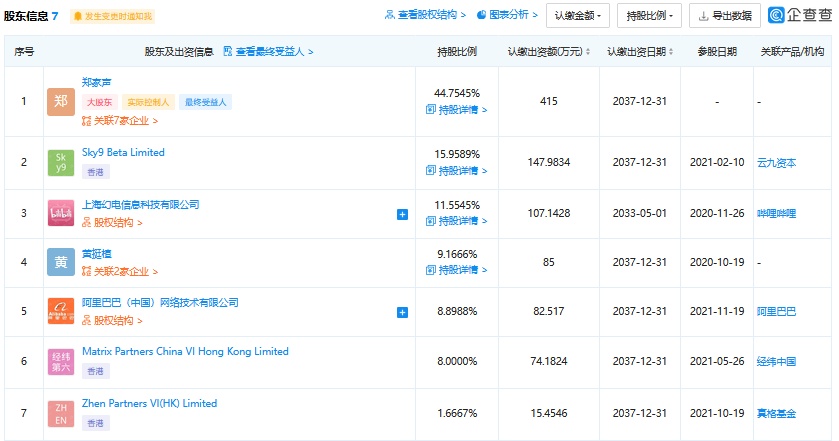
Task: Click the 股东信息 7 section title
Action: (31, 16)
